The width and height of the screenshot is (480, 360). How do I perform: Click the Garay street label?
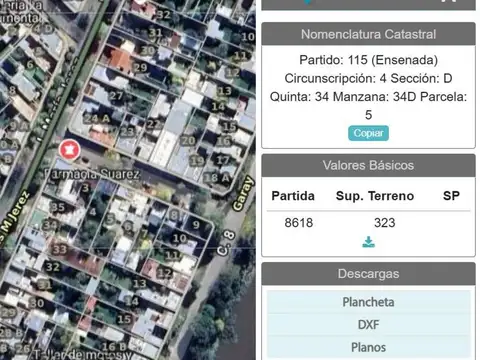click(x=243, y=194)
